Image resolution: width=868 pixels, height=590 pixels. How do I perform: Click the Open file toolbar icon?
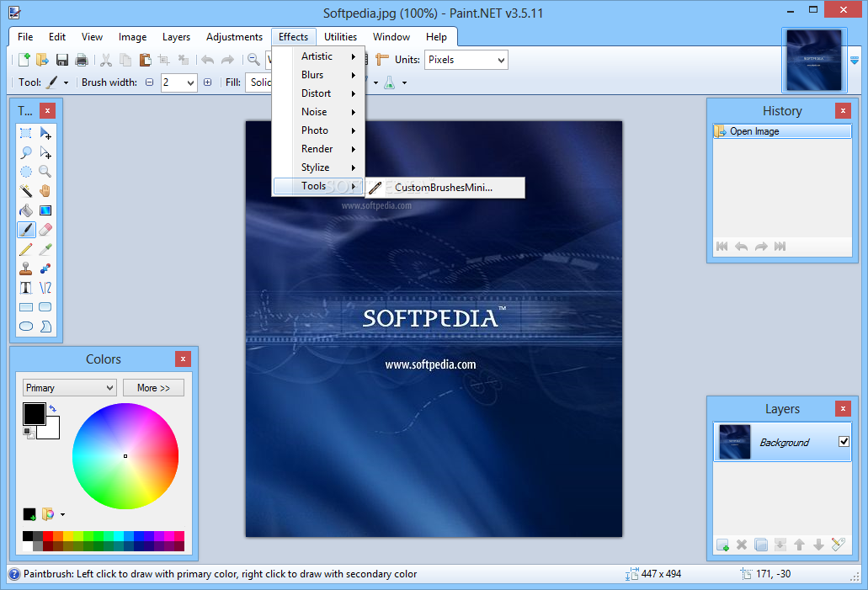[43, 60]
